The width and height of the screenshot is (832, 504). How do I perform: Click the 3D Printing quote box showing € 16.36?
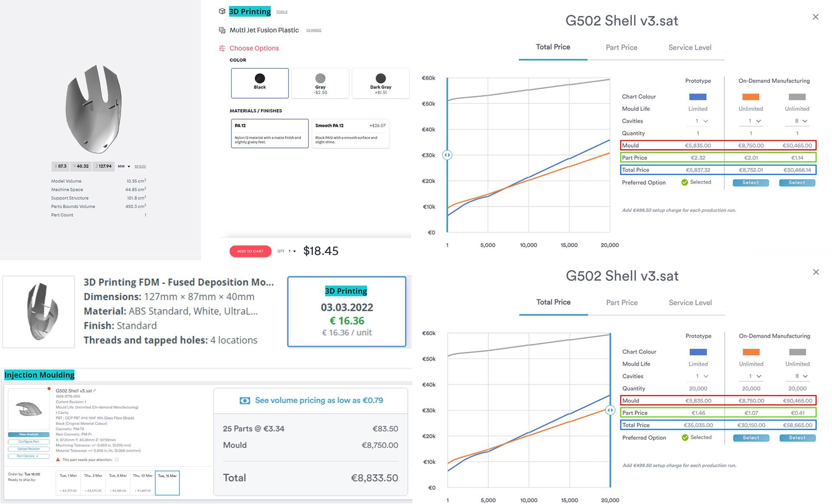click(347, 312)
